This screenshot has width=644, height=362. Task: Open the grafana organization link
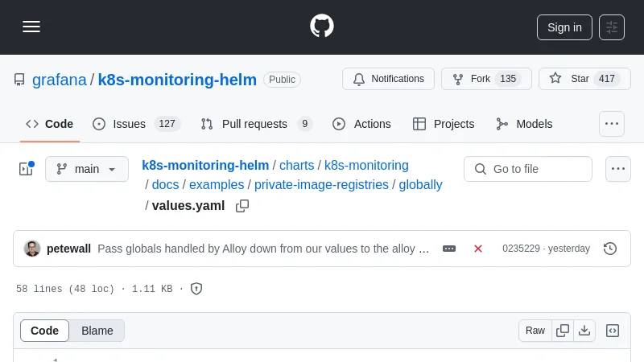tap(60, 80)
